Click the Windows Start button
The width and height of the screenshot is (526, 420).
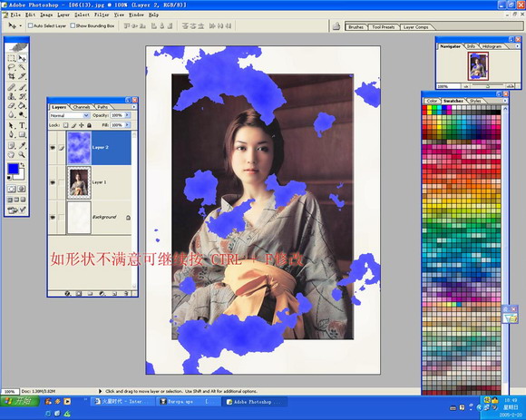pos(19,401)
